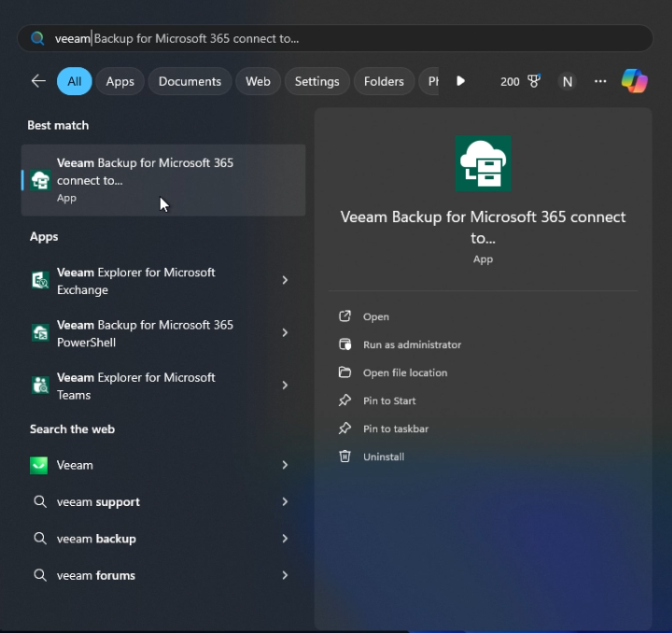The width and height of the screenshot is (672, 633).
Task: Show more filter tabs with play arrow
Action: (x=461, y=81)
